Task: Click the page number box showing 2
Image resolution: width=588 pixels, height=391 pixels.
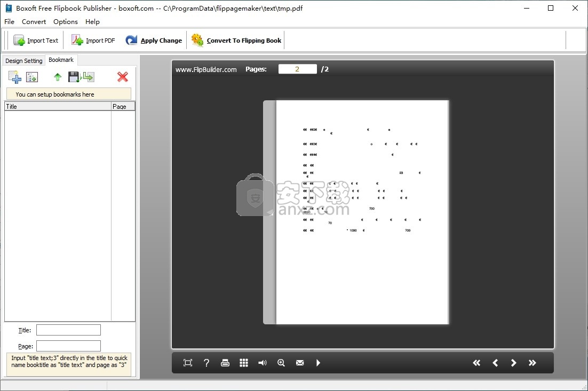Action: point(297,69)
